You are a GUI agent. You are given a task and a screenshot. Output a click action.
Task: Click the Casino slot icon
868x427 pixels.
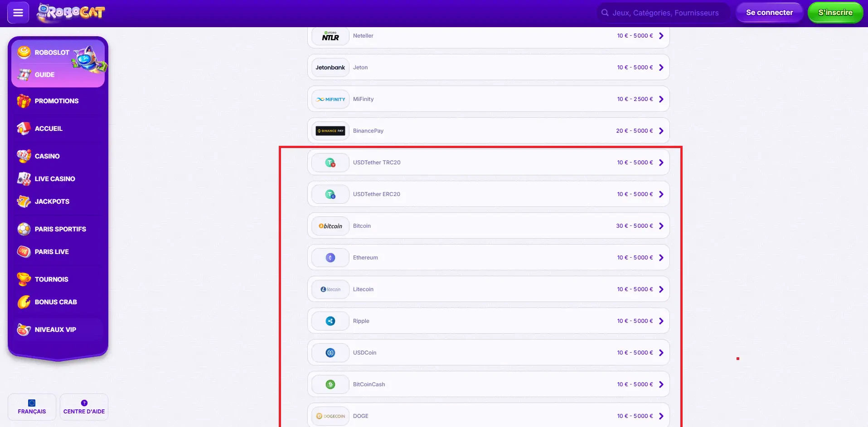tap(24, 156)
